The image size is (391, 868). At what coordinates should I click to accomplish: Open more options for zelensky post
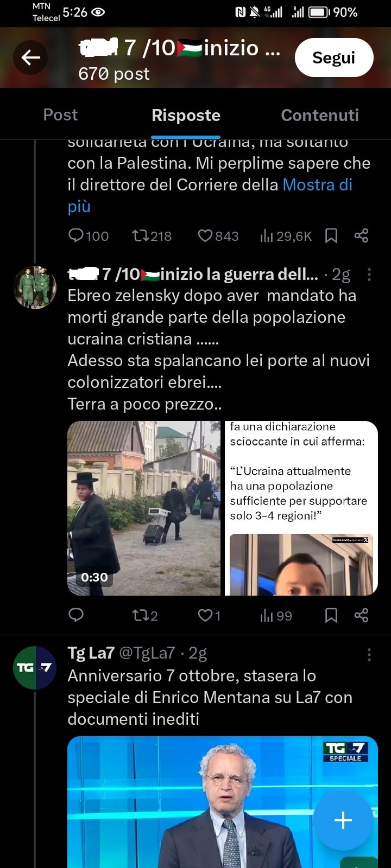pyautogui.click(x=369, y=275)
